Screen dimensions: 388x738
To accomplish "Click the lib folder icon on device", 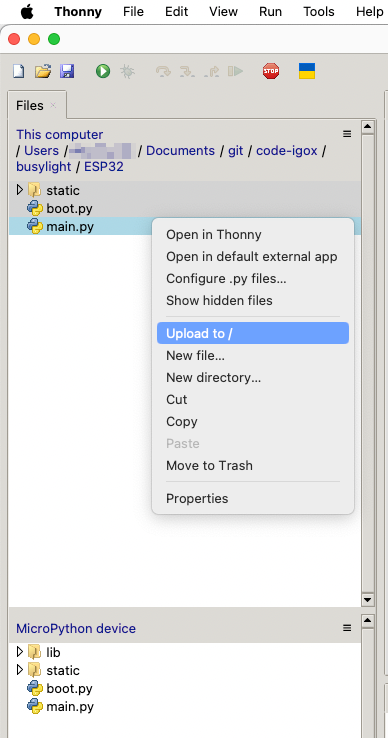I will click(34, 652).
